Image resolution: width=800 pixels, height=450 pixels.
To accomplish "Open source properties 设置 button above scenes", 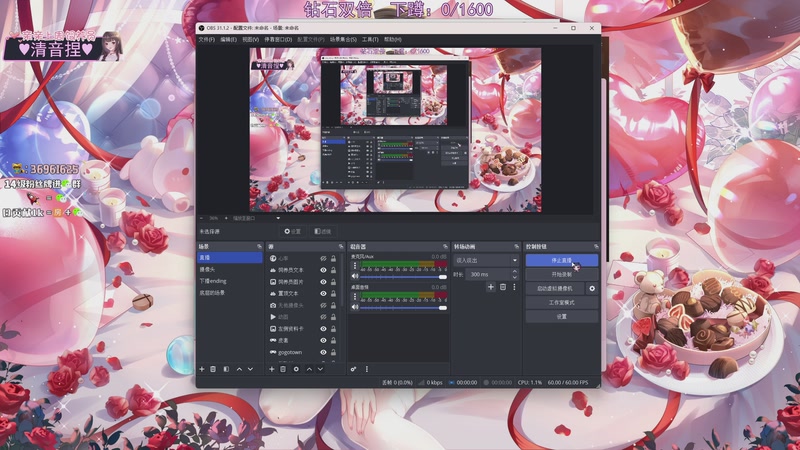I will pos(293,232).
